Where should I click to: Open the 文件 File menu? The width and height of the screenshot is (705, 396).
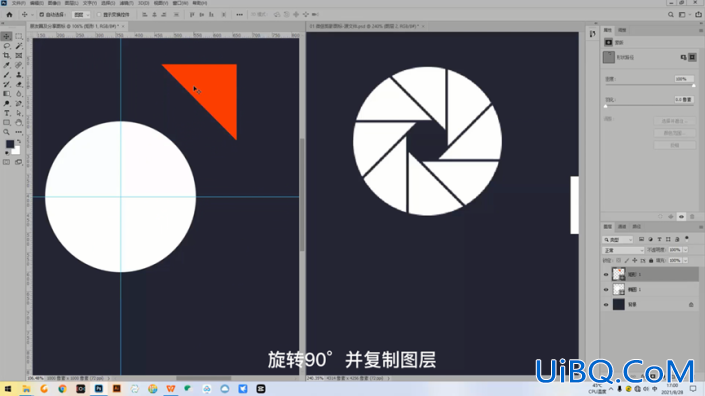18,3
